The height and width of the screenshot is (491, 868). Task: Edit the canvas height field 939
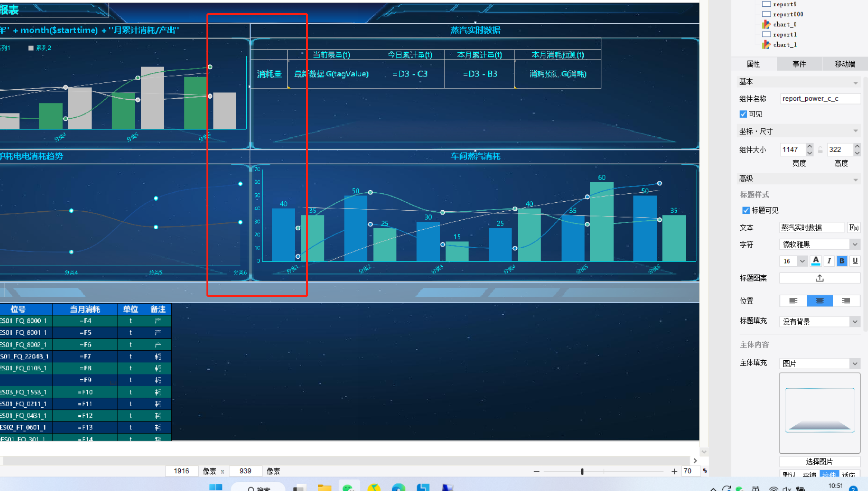click(x=245, y=471)
